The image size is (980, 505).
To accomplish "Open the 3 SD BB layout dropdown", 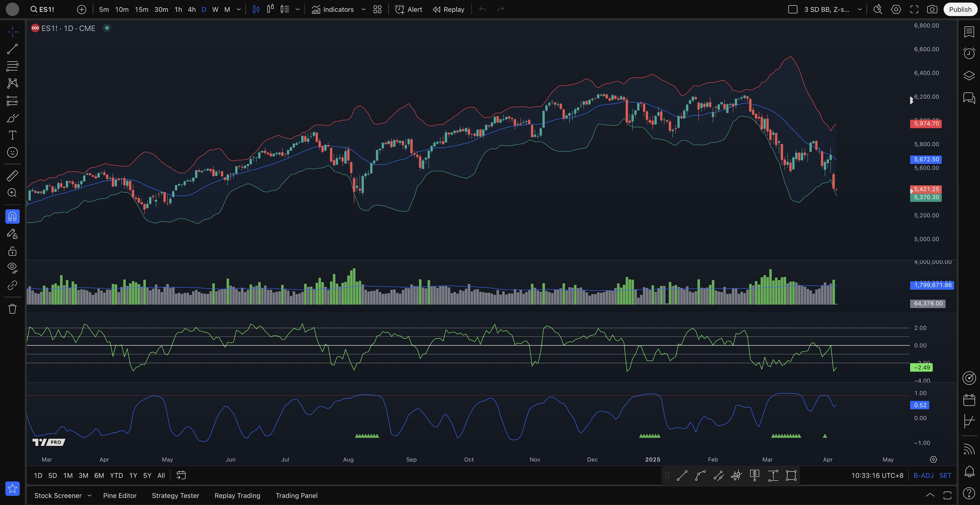I will 859,9.
